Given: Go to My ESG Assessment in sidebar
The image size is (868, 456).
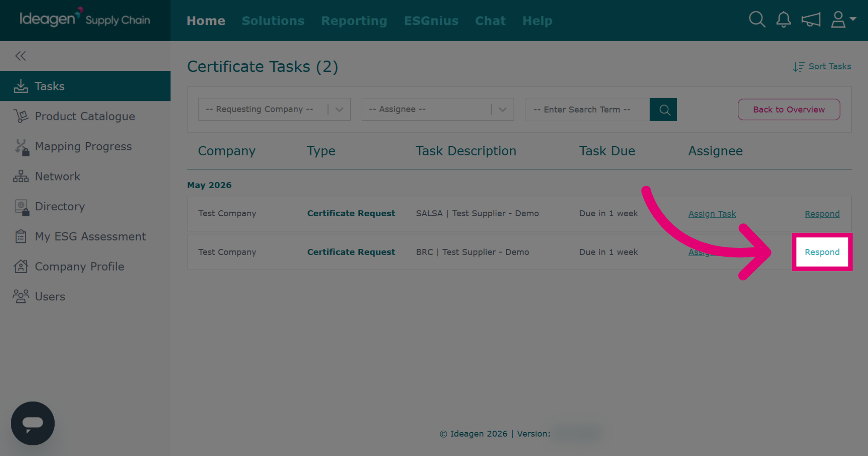Looking at the screenshot, I should (85, 237).
